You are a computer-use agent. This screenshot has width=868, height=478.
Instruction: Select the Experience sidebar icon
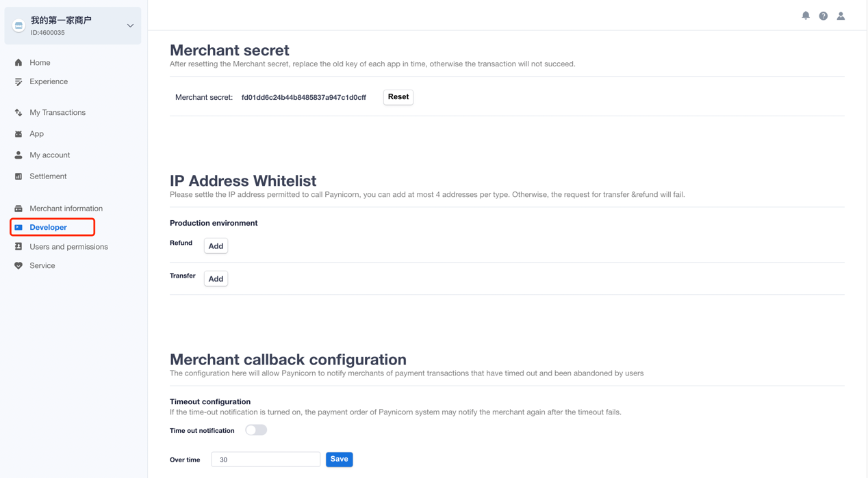(x=18, y=81)
